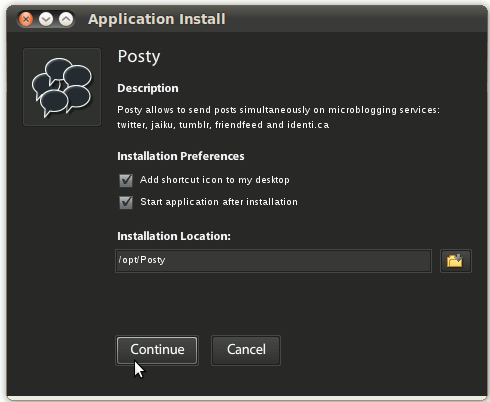
Task: Focus the /opt/Posty installation path field
Action: 273,261
